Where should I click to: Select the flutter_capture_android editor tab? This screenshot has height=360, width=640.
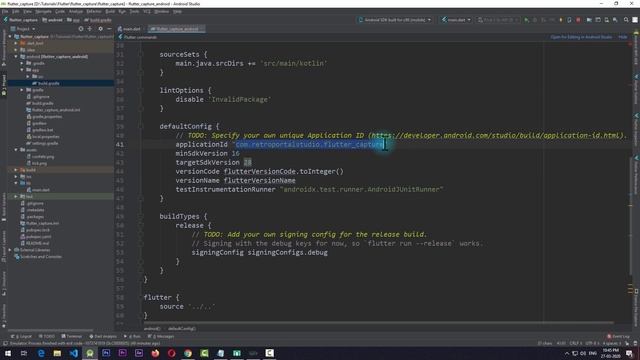click(x=177, y=29)
